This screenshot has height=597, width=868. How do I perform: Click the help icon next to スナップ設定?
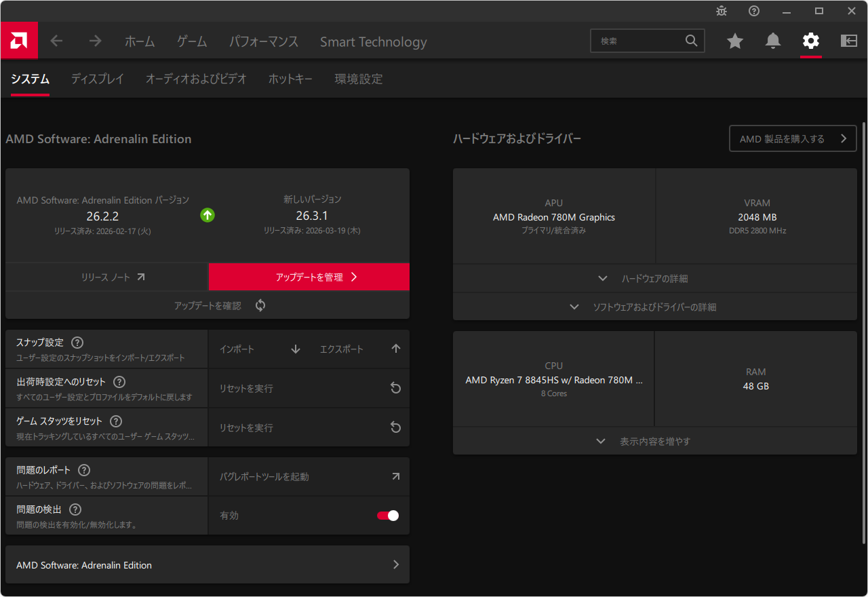click(77, 343)
